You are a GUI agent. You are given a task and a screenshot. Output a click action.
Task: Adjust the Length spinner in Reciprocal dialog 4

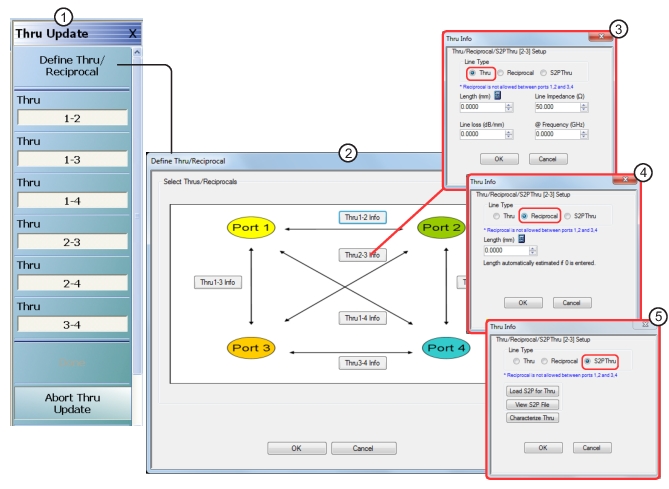(x=532, y=250)
